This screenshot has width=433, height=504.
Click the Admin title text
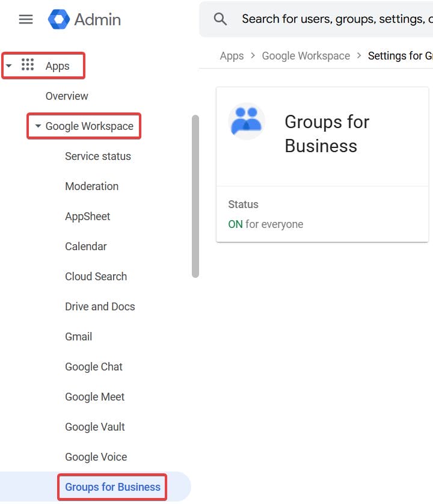(97, 20)
